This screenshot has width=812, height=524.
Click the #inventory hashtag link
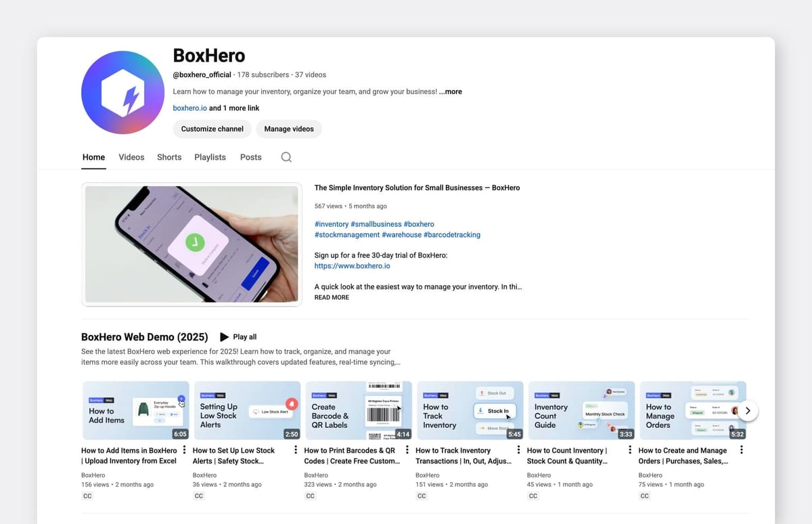pyautogui.click(x=332, y=224)
